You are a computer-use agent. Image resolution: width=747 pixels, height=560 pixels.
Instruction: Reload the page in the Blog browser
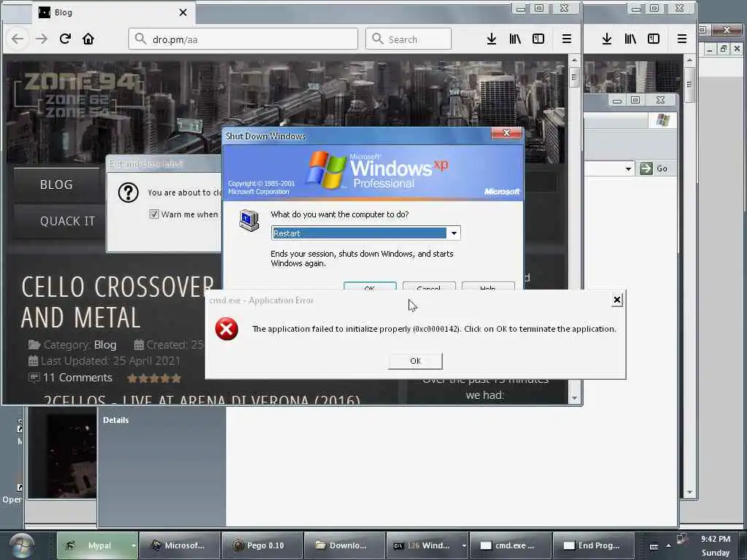pyautogui.click(x=65, y=39)
